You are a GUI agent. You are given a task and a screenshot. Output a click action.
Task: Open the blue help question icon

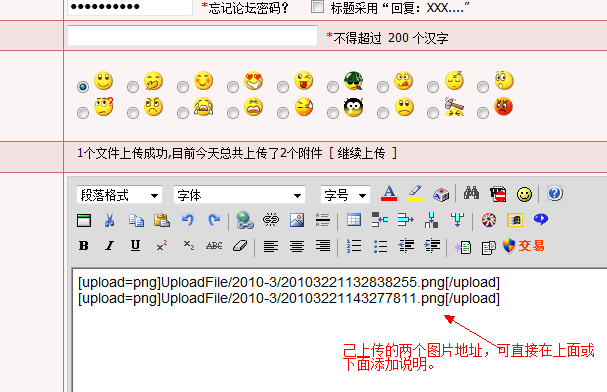[555, 193]
